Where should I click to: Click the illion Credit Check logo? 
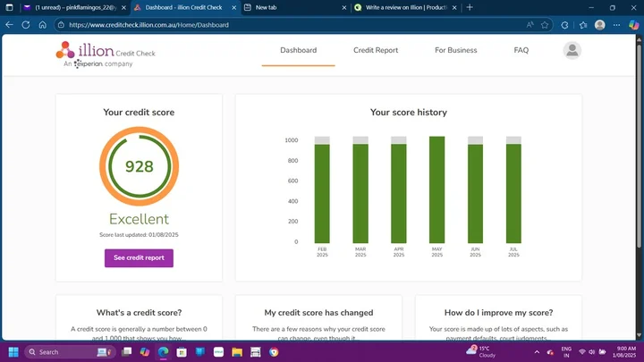coord(105,53)
